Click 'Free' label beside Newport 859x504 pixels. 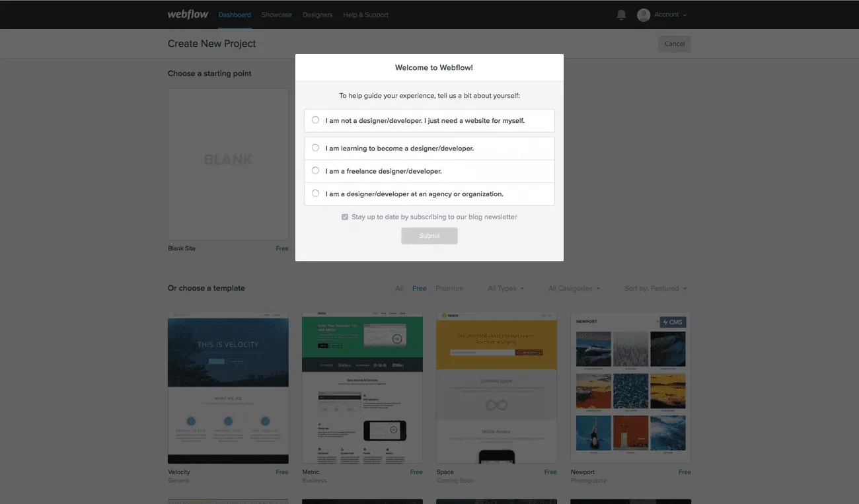(x=685, y=472)
